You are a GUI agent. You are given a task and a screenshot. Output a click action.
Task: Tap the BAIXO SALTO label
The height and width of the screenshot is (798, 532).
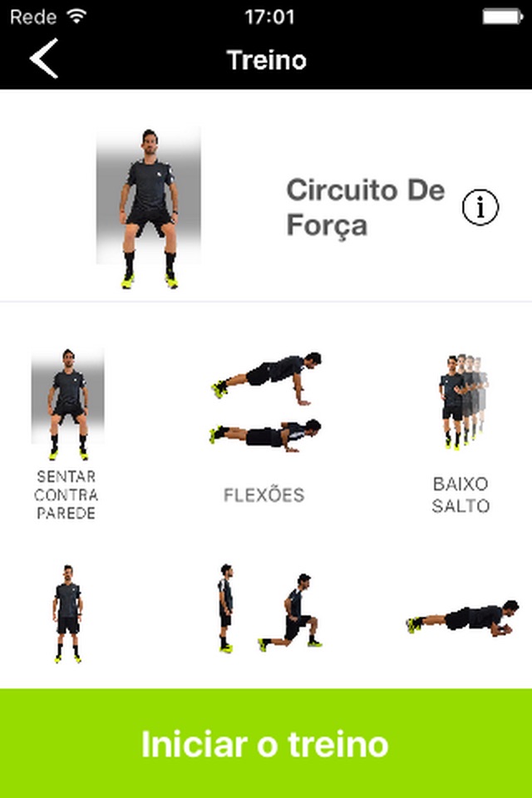pyautogui.click(x=461, y=495)
